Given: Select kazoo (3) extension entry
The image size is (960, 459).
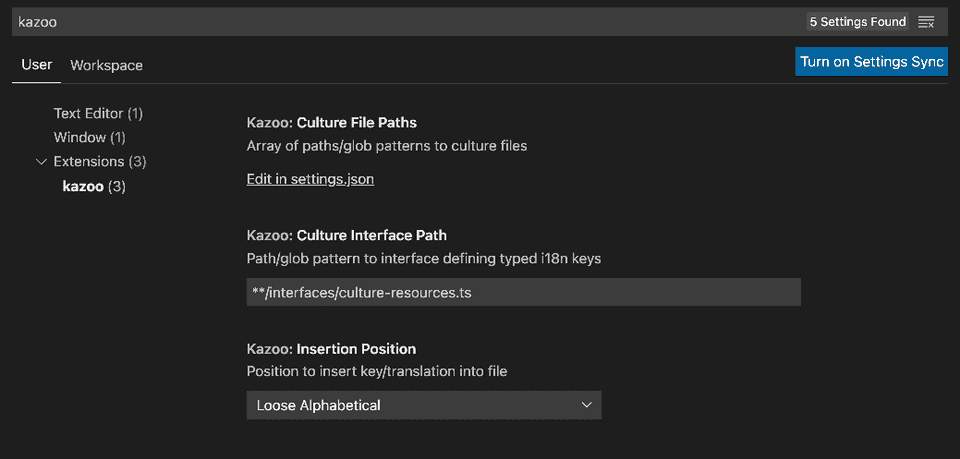Looking at the screenshot, I should (94, 187).
